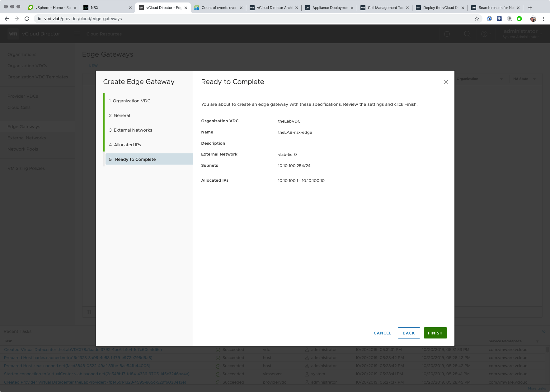Click the FINISH button in the wizard
Viewport: 550px width, 392px height.
(435, 333)
